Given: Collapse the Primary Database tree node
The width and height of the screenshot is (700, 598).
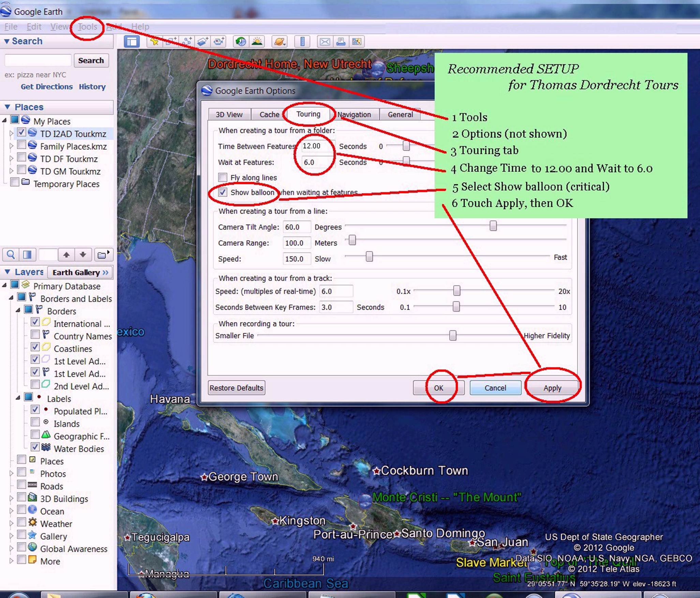Looking at the screenshot, I should pyautogui.click(x=4, y=285).
